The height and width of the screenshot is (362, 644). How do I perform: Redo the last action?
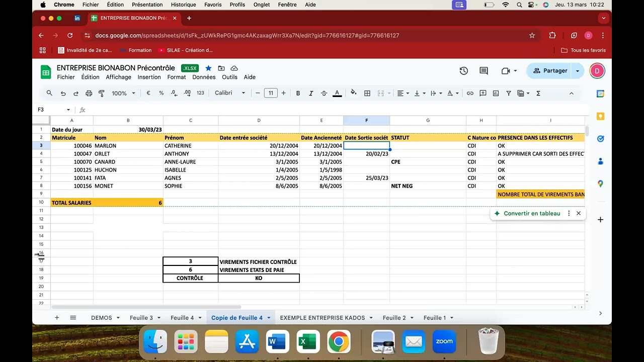pos(76,93)
